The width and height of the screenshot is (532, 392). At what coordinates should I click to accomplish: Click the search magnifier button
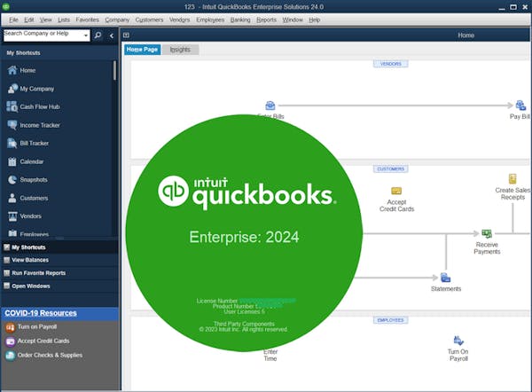[98, 35]
